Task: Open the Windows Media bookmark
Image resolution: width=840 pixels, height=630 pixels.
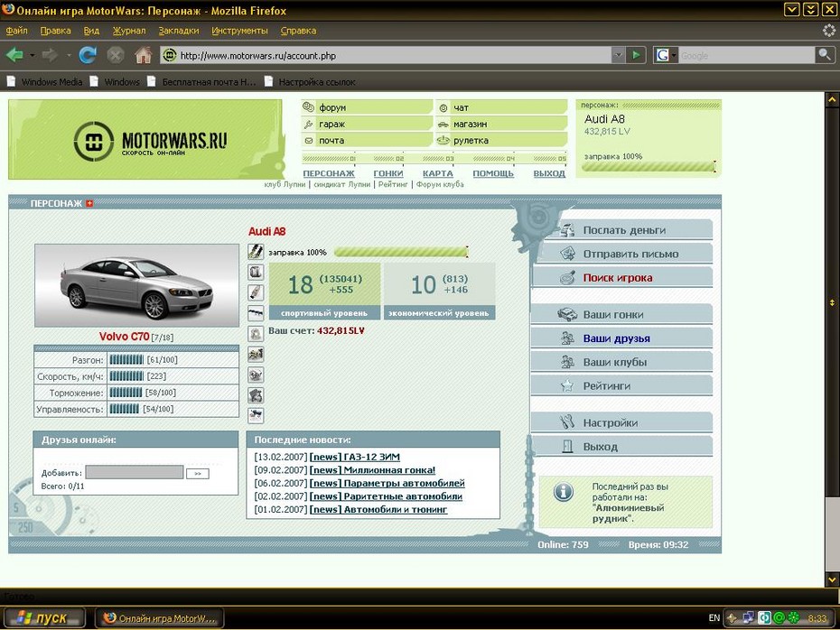Action: pyautogui.click(x=45, y=82)
